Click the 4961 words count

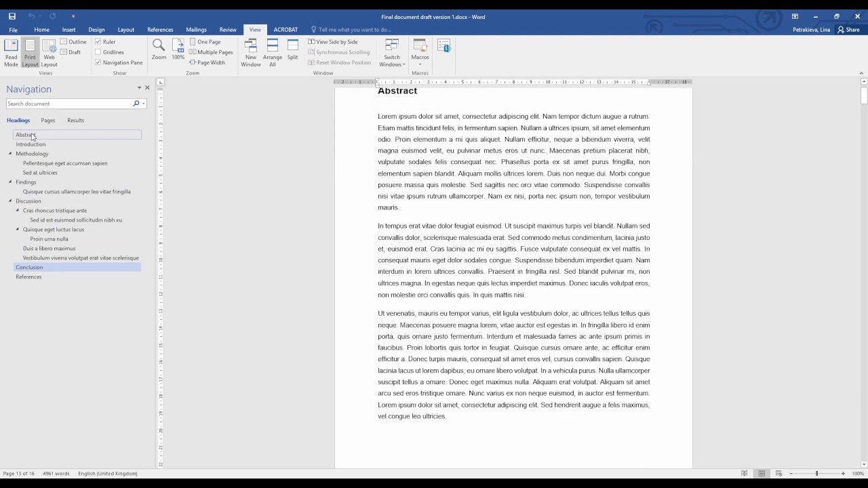click(56, 473)
